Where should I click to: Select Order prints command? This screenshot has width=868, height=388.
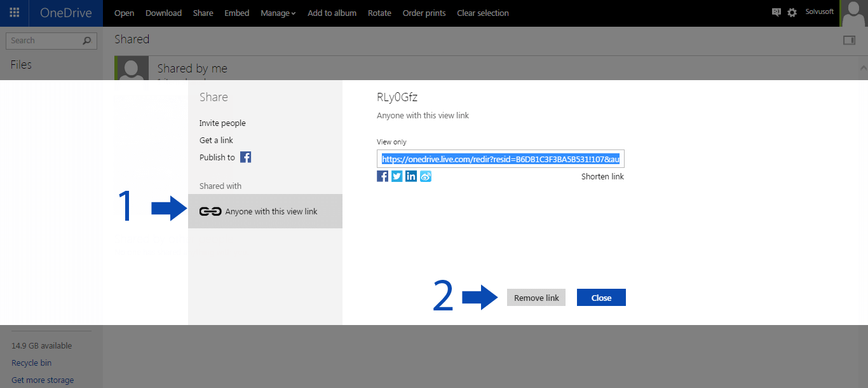(x=424, y=13)
